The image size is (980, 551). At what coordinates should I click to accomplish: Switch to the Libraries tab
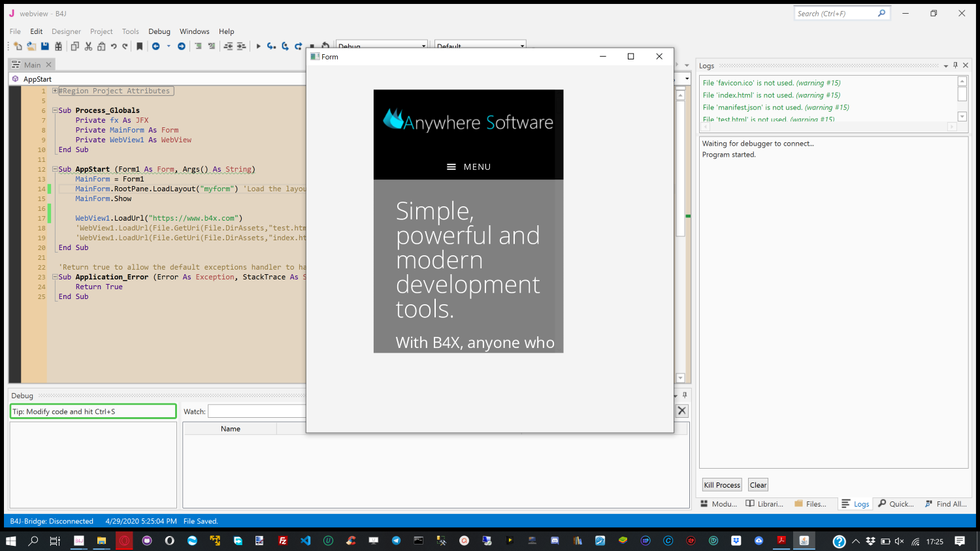764,504
